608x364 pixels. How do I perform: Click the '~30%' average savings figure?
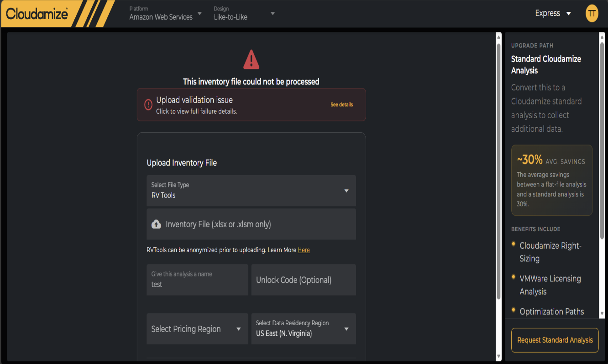529,160
